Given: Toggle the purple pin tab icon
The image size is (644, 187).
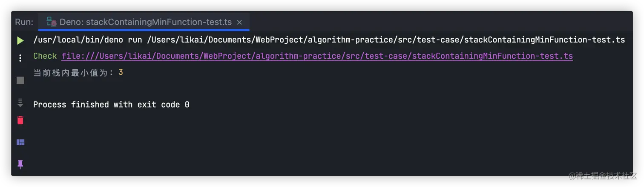Looking at the screenshot, I should tap(20, 164).
